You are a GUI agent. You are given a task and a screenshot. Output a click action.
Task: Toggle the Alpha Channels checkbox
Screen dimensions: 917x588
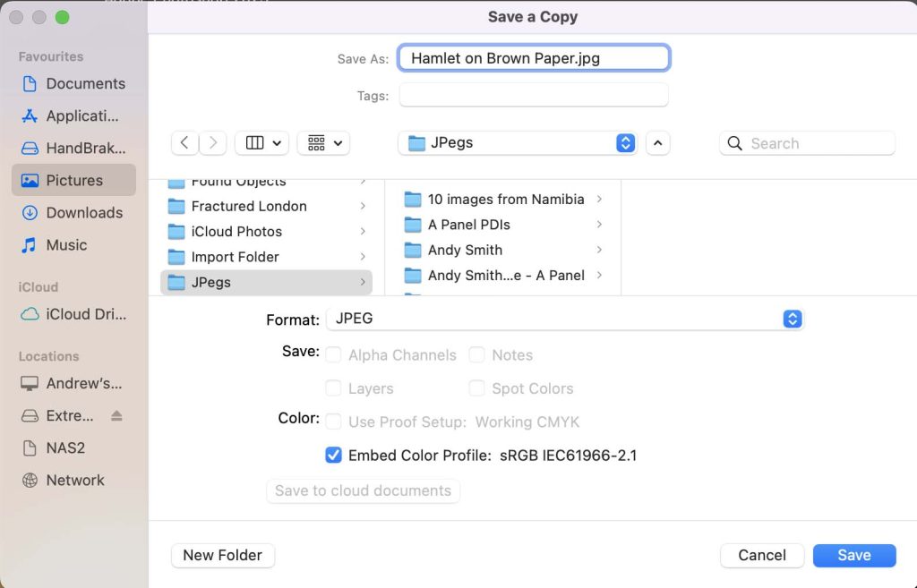click(333, 355)
